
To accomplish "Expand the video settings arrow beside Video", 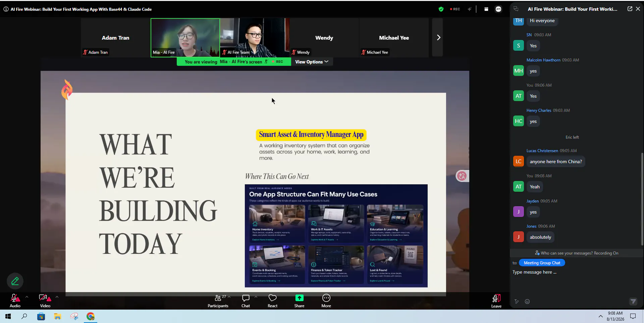I will point(57,297).
